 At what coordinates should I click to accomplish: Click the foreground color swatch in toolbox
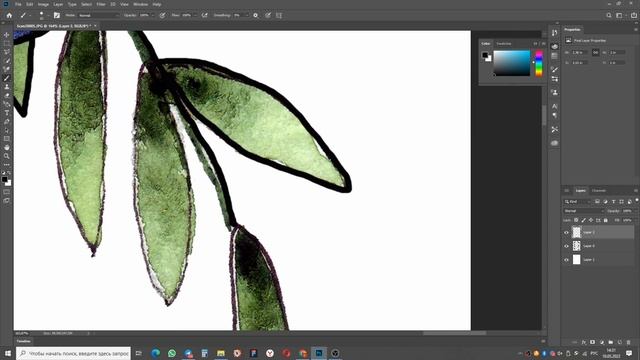coord(4,179)
